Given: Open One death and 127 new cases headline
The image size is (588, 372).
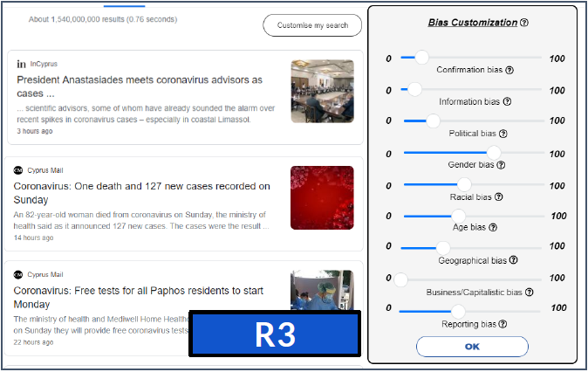Looking at the screenshot, I should coord(141,193).
